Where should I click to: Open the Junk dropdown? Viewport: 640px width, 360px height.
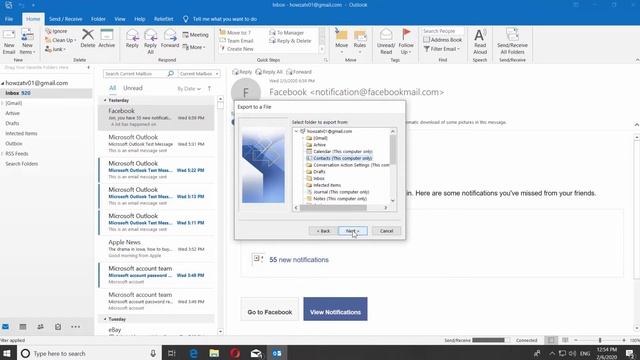56,49
